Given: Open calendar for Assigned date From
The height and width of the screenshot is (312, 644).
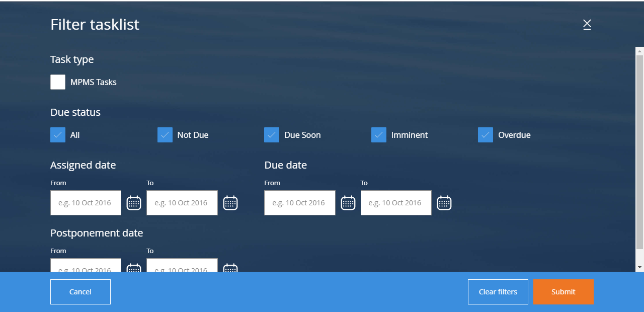Looking at the screenshot, I should click(x=134, y=203).
